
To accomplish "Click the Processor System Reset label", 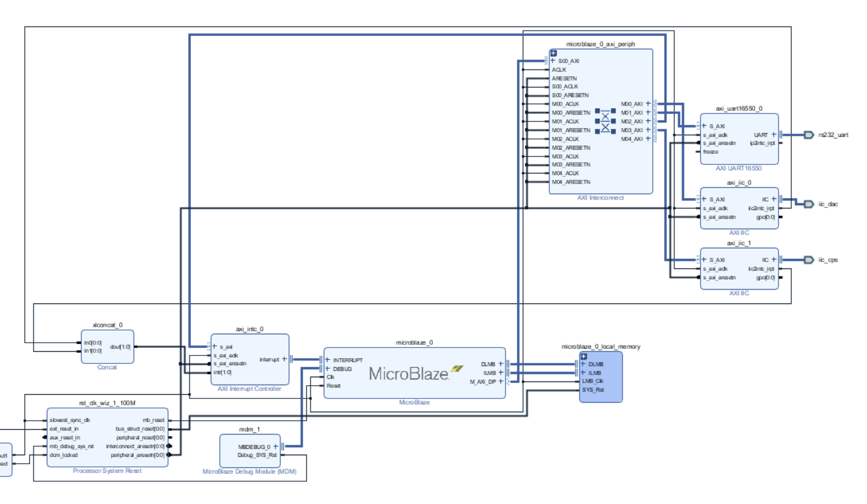I will [x=107, y=471].
